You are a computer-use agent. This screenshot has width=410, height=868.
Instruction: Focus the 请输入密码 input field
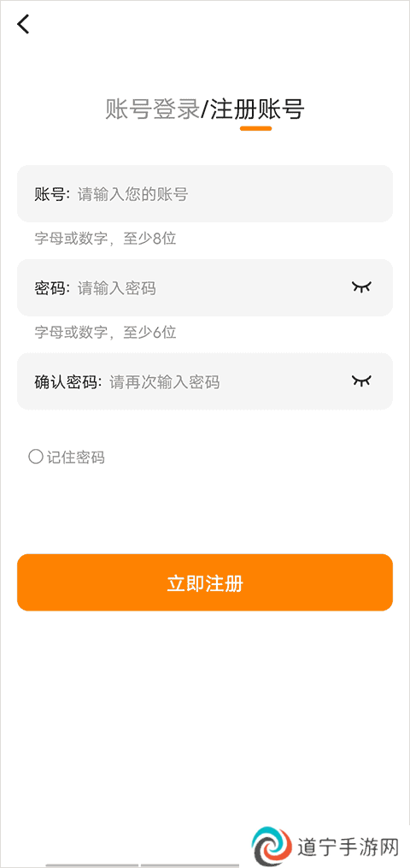tap(210, 288)
